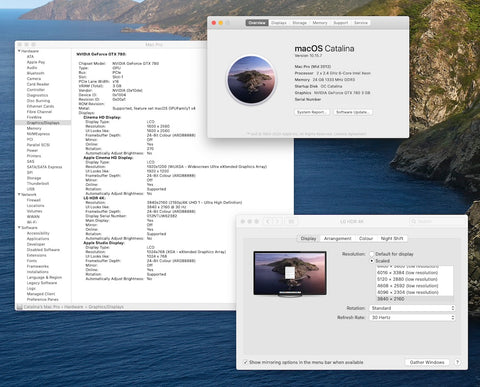The image size is (480, 387).
Task: Select Disabled Software in the sidebar
Action: 43,250
